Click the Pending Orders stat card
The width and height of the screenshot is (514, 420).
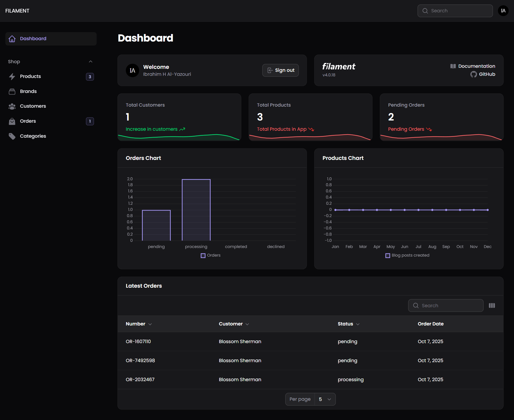point(441,117)
